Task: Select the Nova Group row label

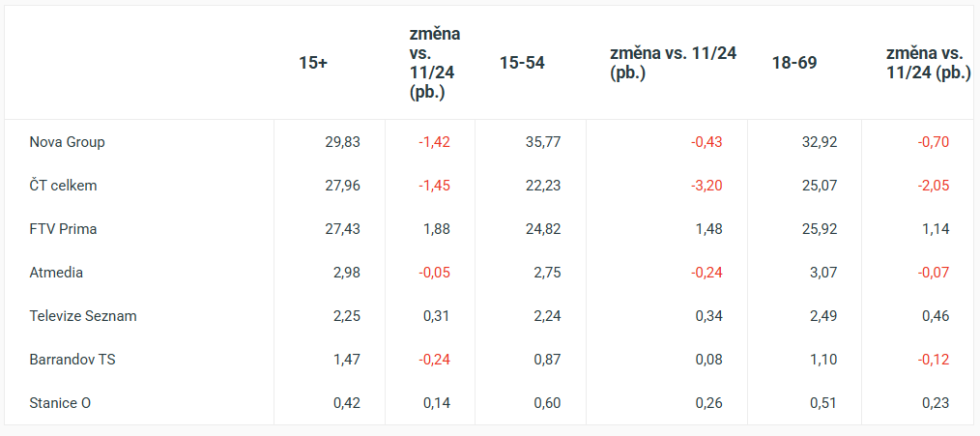Action: tap(67, 142)
